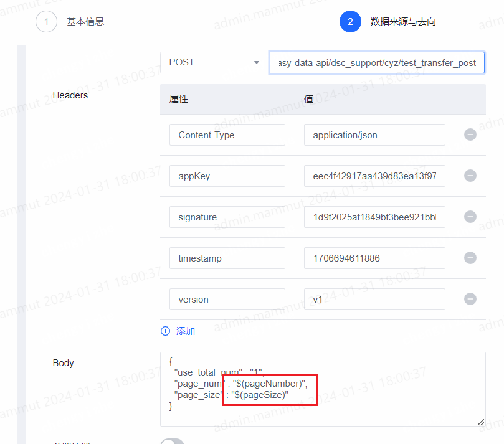Click 添加 to add a header
Image resolution: width=504 pixels, height=444 pixels.
186,331
